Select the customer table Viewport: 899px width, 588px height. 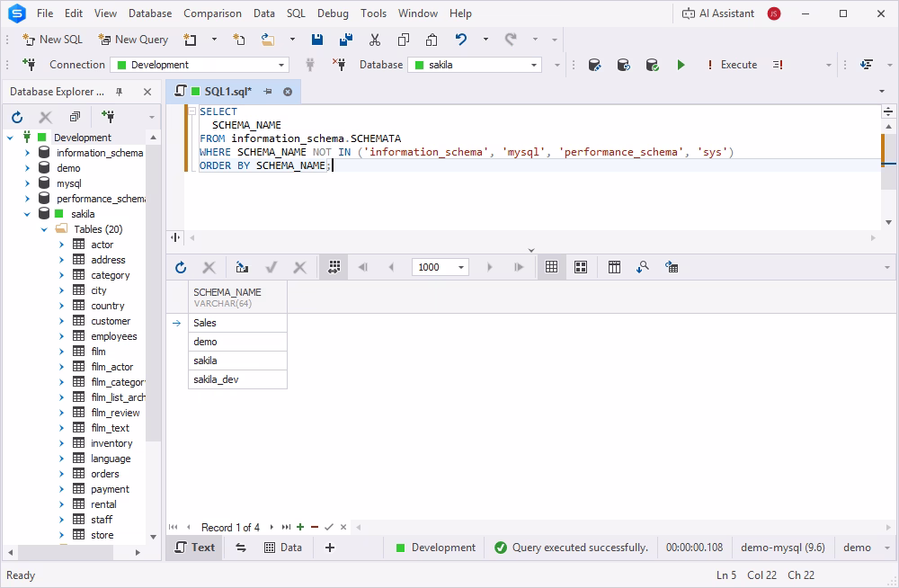(110, 321)
